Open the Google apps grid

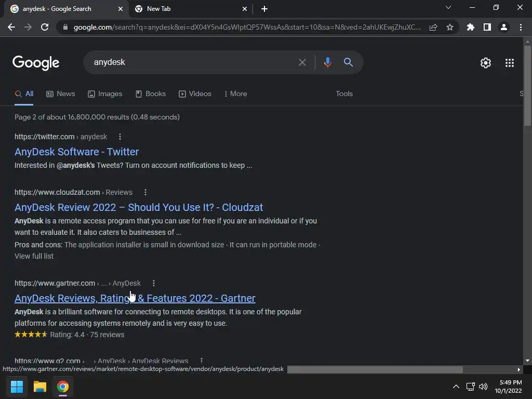click(510, 63)
